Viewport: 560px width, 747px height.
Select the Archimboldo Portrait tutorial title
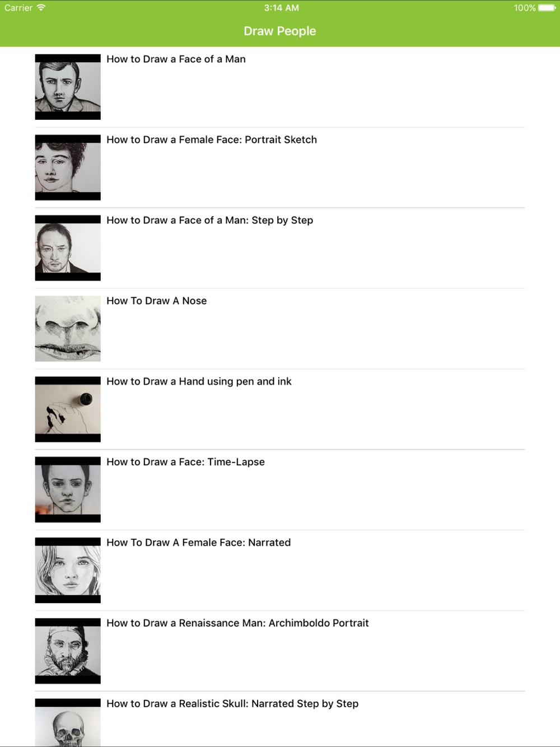pos(237,623)
